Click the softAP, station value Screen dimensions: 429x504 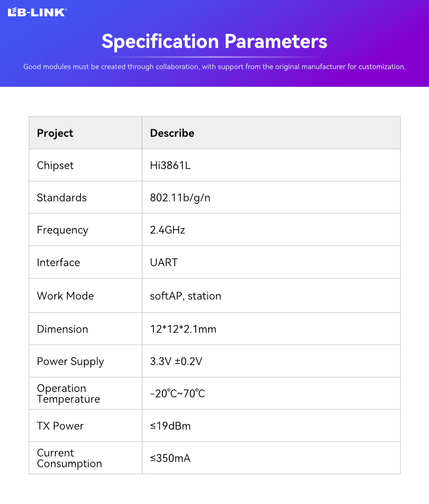click(185, 296)
